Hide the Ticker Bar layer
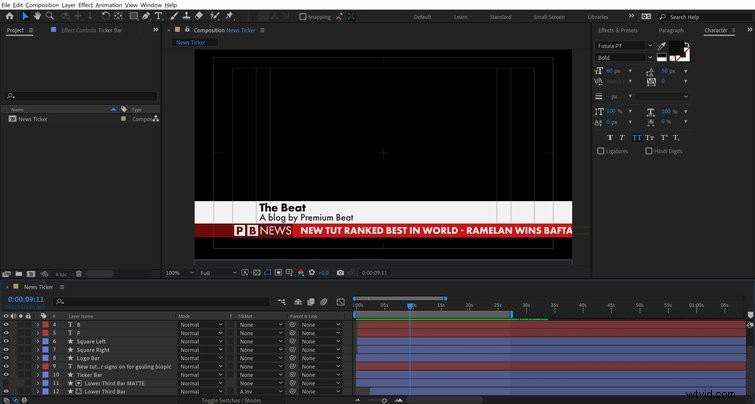Image resolution: width=755 pixels, height=404 pixels. (6, 375)
